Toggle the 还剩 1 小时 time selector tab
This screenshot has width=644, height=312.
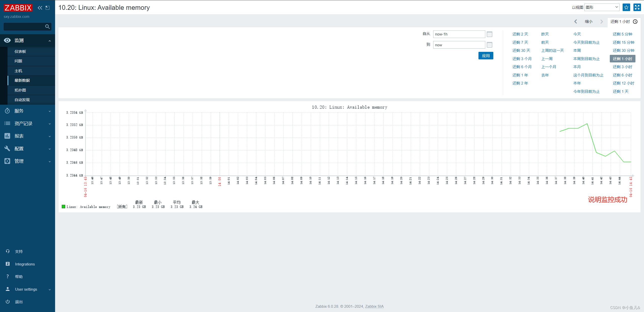(624, 22)
